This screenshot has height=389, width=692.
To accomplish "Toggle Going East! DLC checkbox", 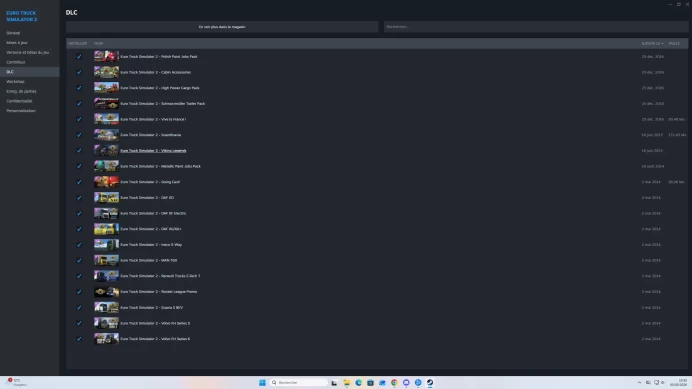I will click(79, 182).
